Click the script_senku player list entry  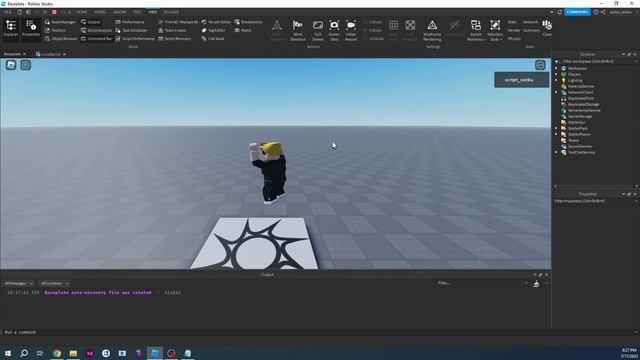coord(521,80)
